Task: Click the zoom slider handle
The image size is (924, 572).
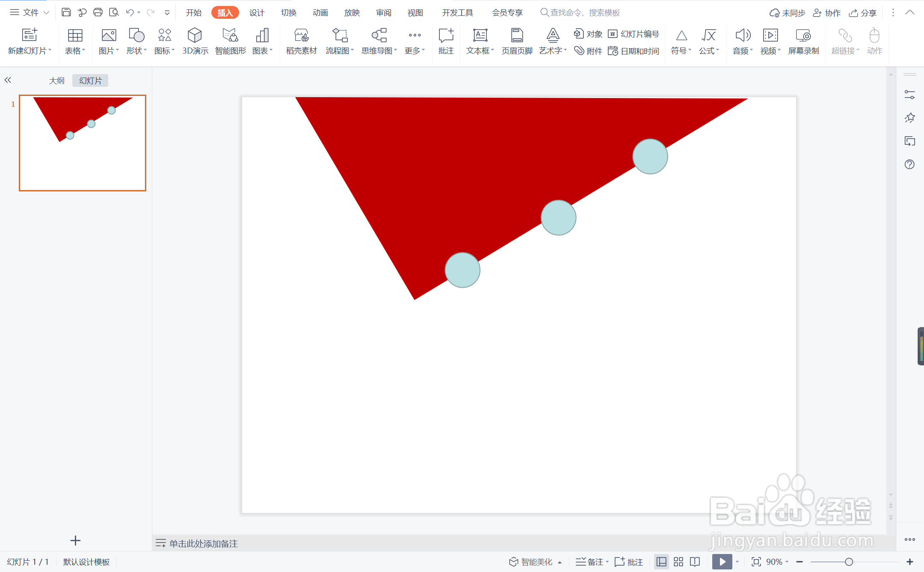Action: pyautogui.click(x=849, y=562)
